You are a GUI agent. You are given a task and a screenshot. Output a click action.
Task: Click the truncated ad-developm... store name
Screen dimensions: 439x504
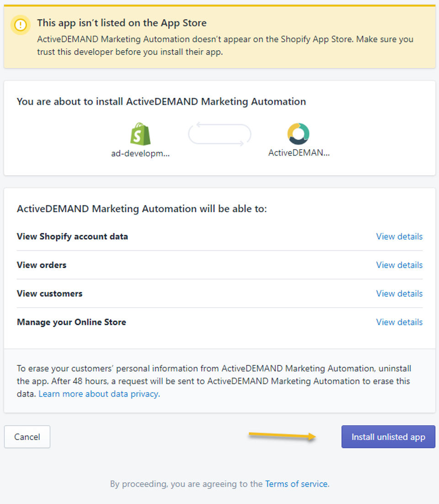coord(140,154)
